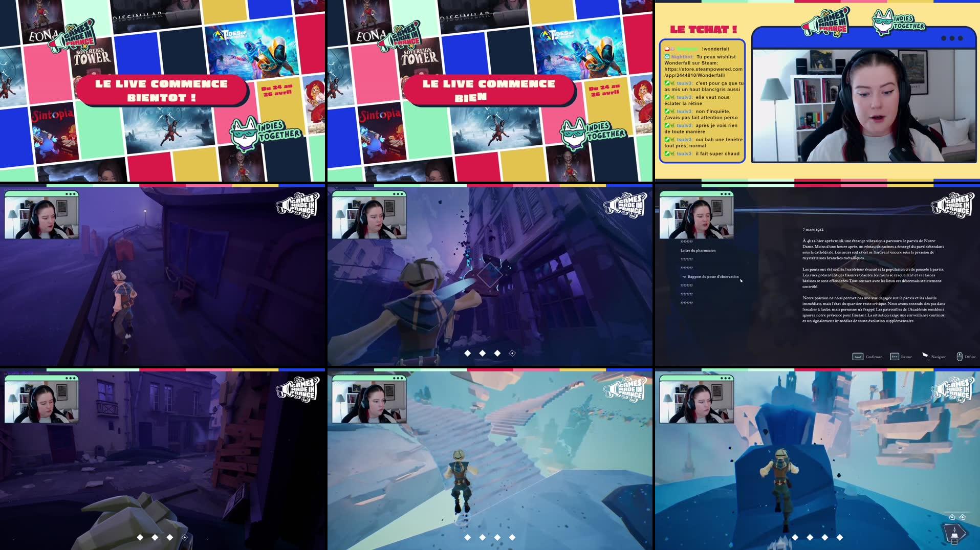Click the three dots on the large webcam window
The width and height of the screenshot is (980, 550).
[x=952, y=38]
